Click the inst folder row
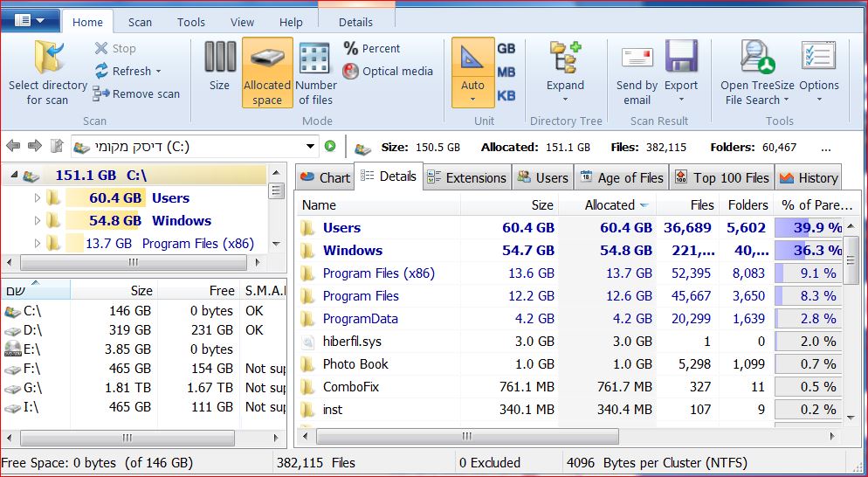868x477 pixels. tap(569, 410)
